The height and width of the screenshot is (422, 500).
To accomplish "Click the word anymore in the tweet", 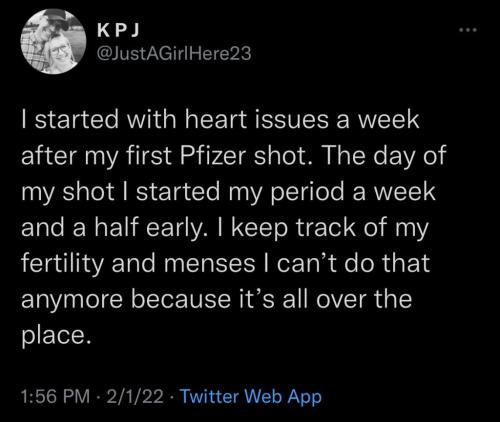I will coord(72,300).
